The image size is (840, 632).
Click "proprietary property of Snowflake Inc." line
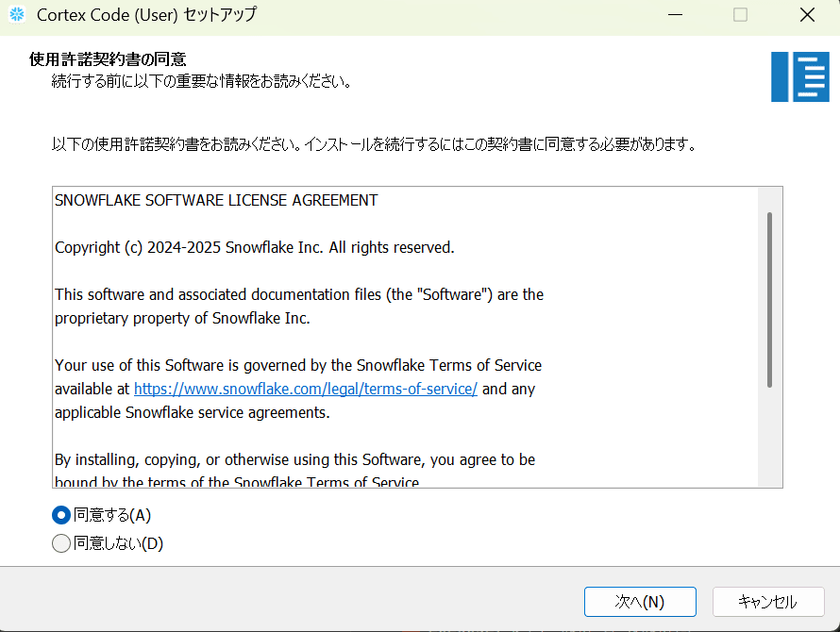182,318
